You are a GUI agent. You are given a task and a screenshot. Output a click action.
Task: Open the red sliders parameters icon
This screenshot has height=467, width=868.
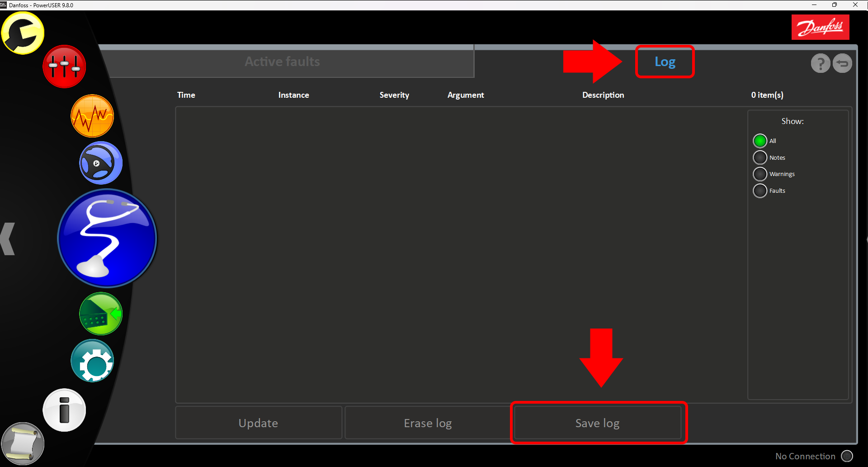point(64,67)
